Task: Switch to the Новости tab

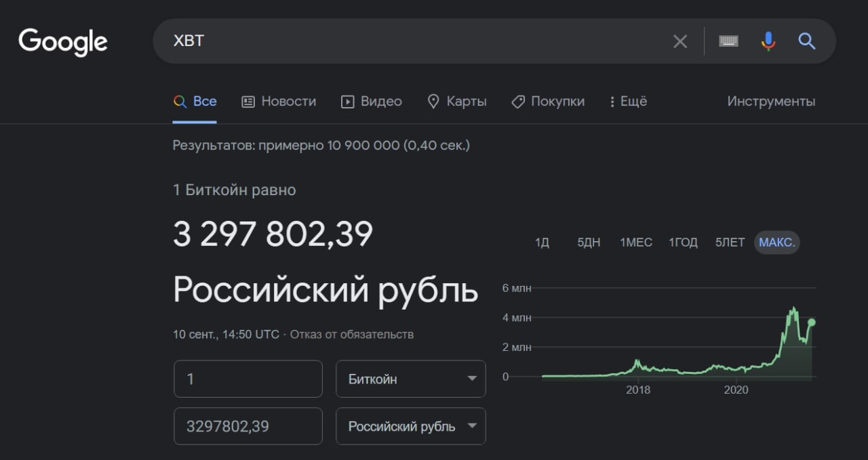Action: pyautogui.click(x=279, y=102)
